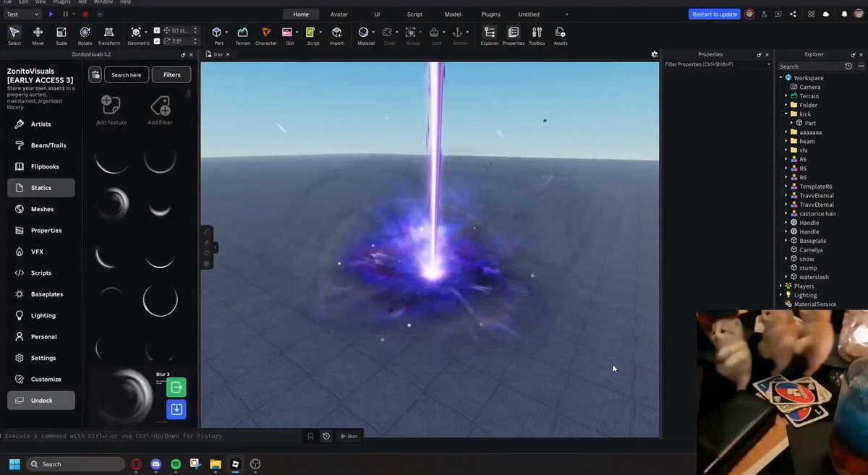
Task: Toggle the Explorer panel button
Action: [x=490, y=35]
